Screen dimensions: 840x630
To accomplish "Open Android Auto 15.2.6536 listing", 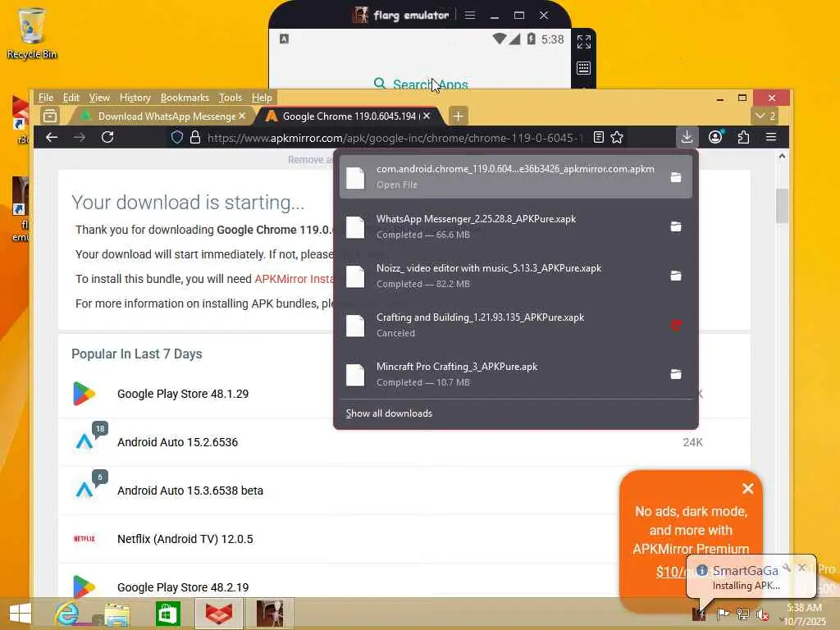I will click(177, 442).
